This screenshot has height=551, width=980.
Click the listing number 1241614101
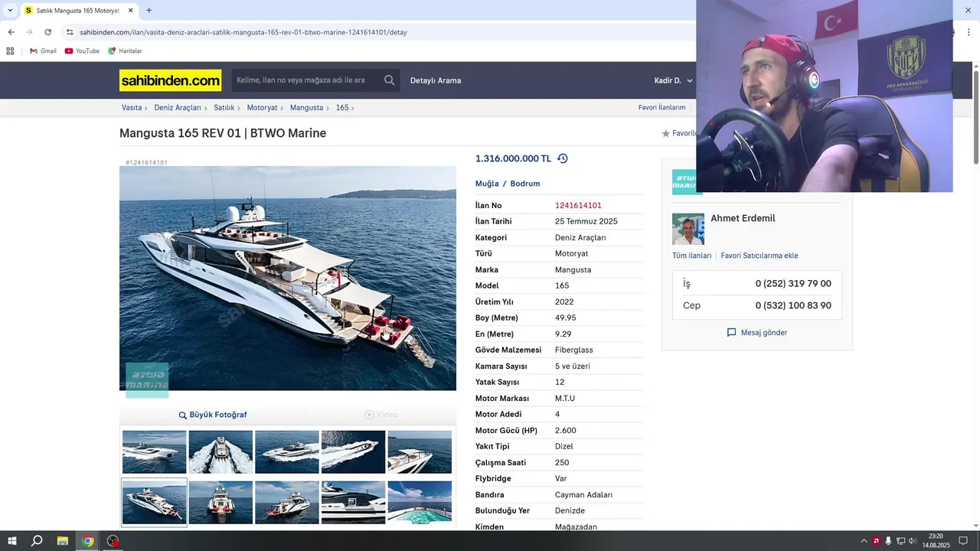click(578, 205)
